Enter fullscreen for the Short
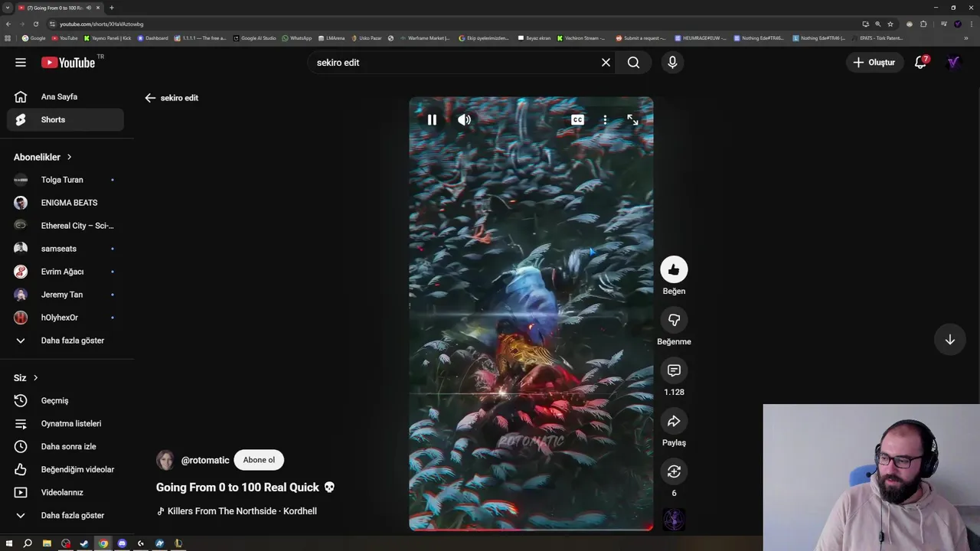This screenshot has height=551, width=980. coord(632,119)
